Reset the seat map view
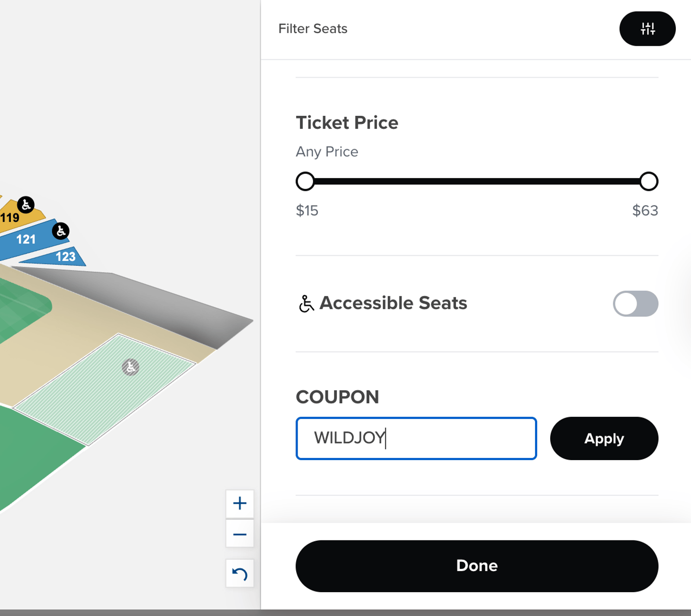 pyautogui.click(x=240, y=574)
